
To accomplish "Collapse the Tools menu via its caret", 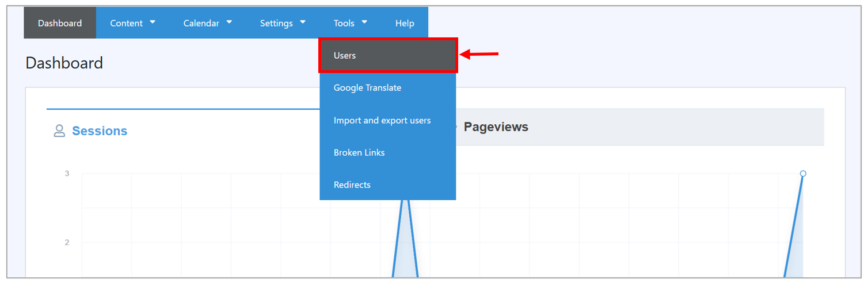I will [x=364, y=22].
